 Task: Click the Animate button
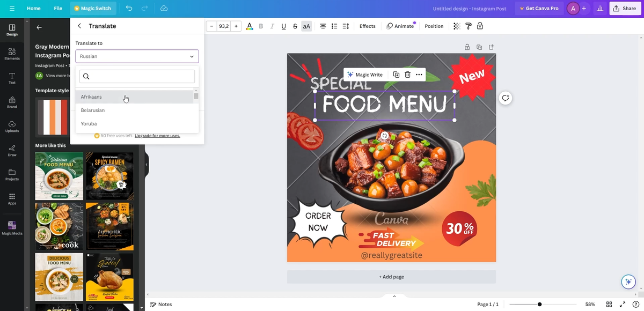400,26
